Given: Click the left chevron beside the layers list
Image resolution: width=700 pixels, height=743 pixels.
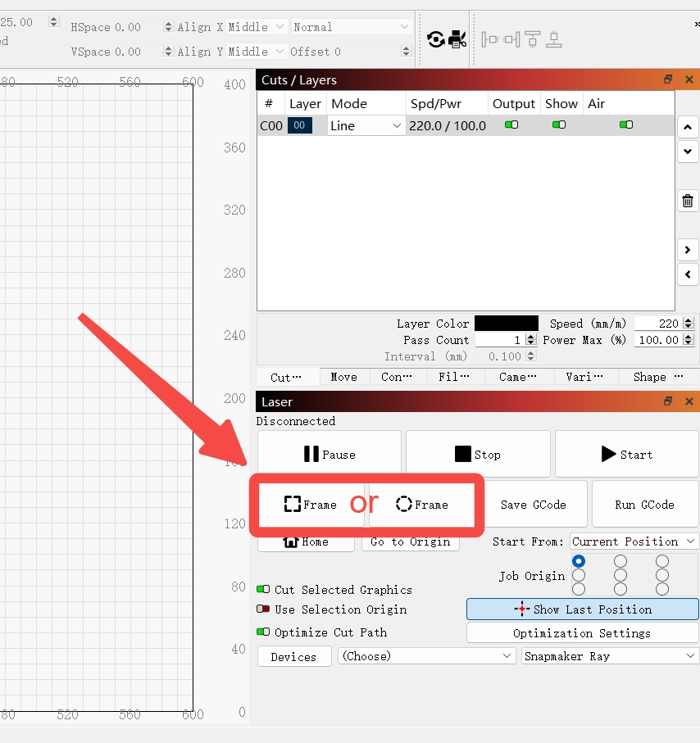Looking at the screenshot, I should click(688, 274).
